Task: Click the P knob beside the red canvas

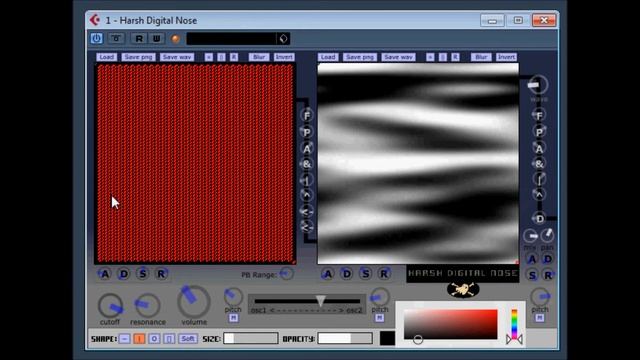Action: pos(307,132)
